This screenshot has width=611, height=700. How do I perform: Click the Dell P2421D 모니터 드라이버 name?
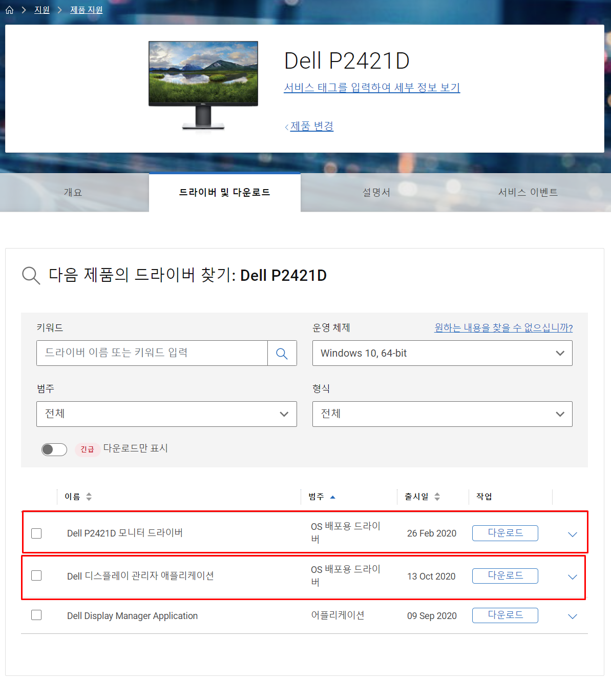pyautogui.click(x=125, y=533)
